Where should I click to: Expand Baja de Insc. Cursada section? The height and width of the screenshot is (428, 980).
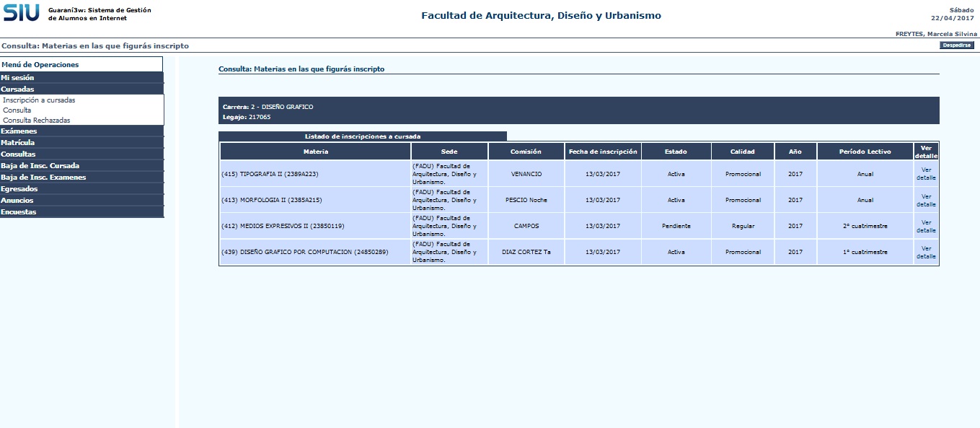(x=81, y=166)
